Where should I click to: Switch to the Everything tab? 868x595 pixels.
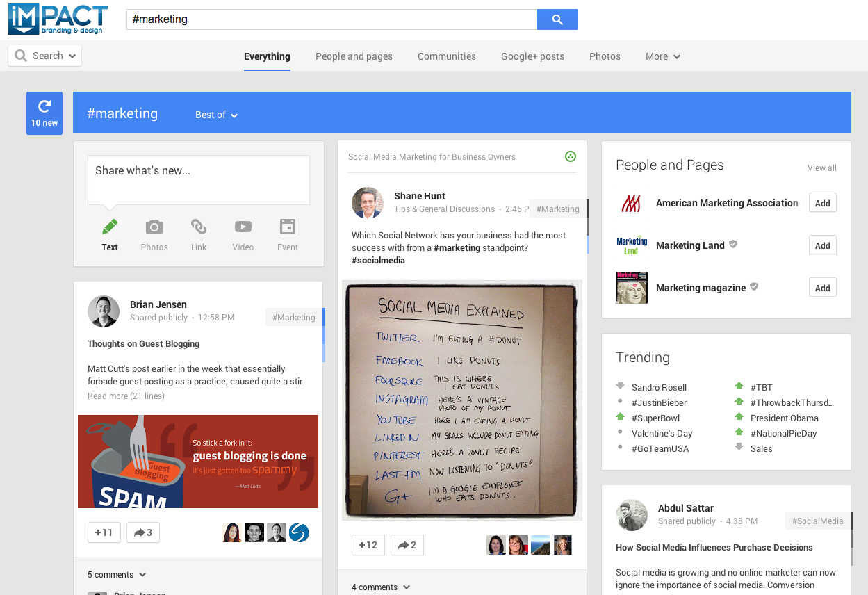click(x=267, y=56)
